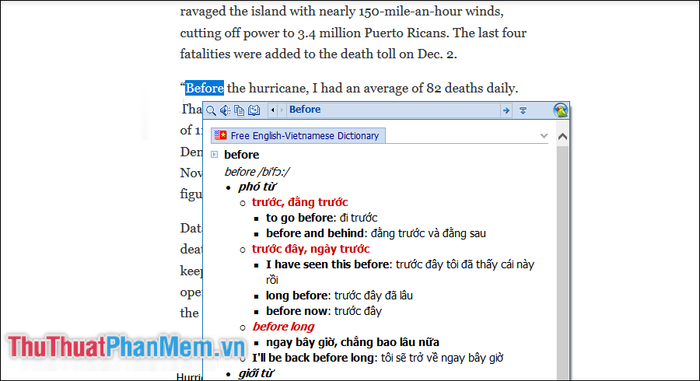Click the highlighted word 'Before' in the article

click(204, 88)
